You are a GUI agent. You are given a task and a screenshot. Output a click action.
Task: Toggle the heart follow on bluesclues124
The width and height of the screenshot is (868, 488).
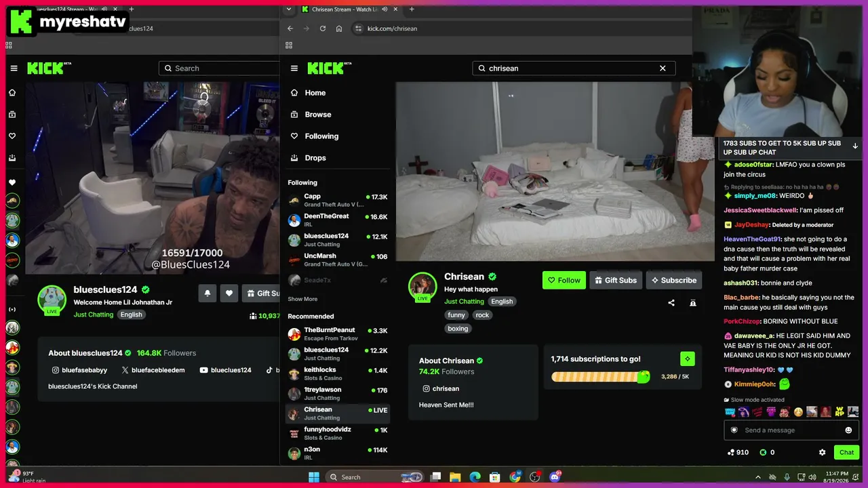point(229,293)
